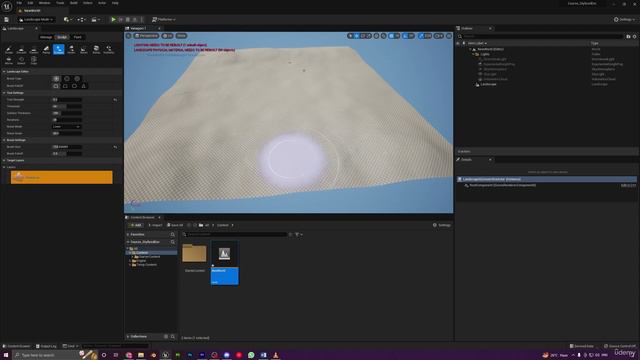Image resolution: width=640 pixels, height=360 pixels.
Task: Adjust the Tool Strength slider
Action: coord(67,100)
